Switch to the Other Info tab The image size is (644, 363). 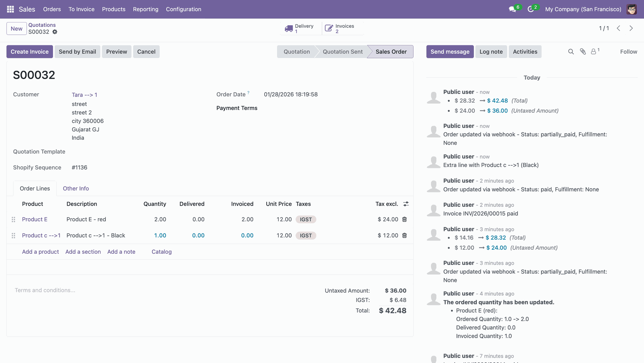pyautogui.click(x=76, y=188)
